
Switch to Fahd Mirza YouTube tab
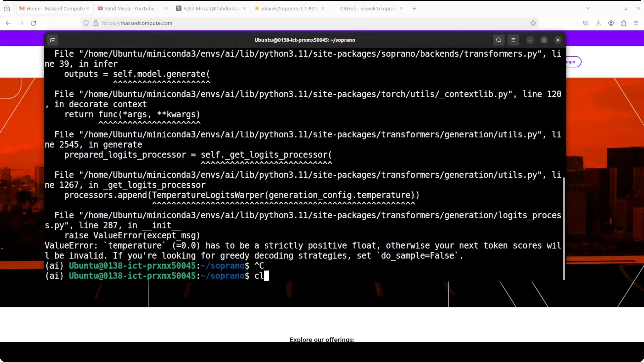[129, 9]
